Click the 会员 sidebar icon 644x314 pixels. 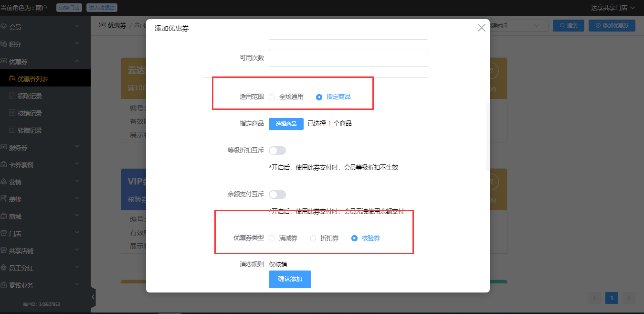point(4,27)
